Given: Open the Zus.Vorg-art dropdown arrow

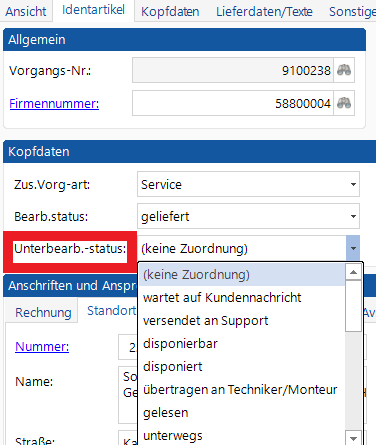Looking at the screenshot, I should [353, 184].
